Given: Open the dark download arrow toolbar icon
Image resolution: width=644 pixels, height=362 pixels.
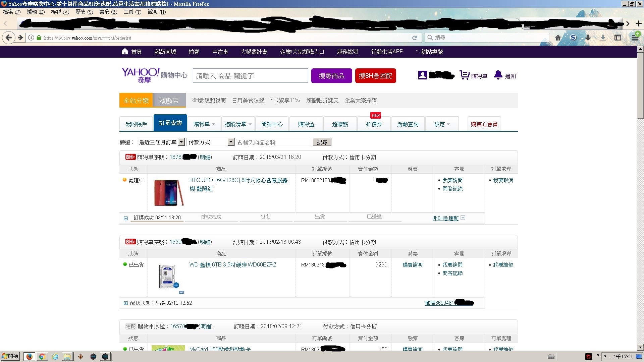Looking at the screenshot, I should pos(588,38).
